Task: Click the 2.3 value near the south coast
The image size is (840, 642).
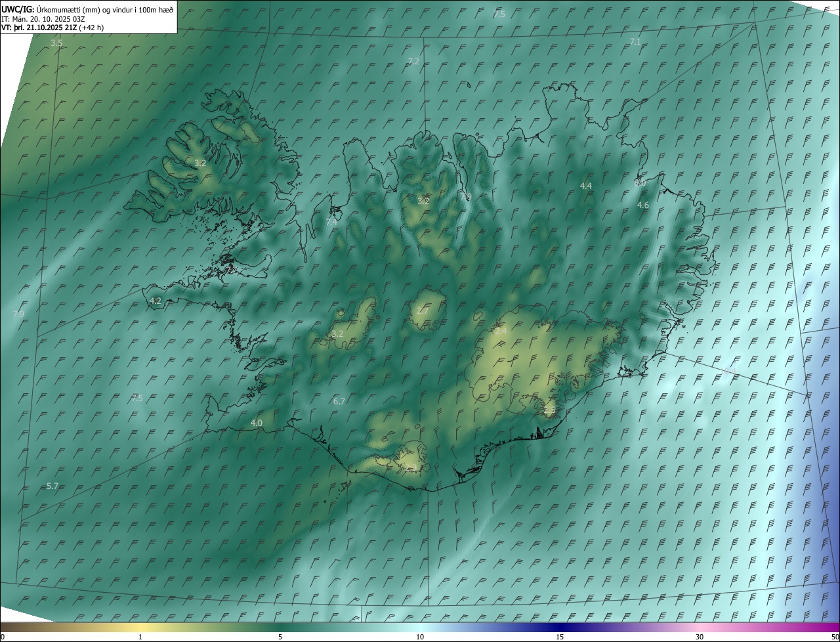Action: click(x=411, y=467)
